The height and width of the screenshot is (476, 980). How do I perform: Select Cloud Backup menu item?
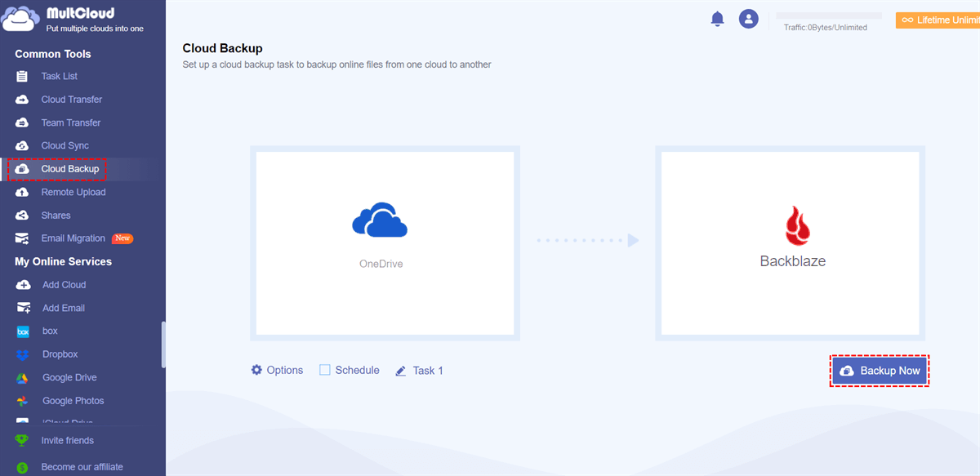[x=70, y=169]
